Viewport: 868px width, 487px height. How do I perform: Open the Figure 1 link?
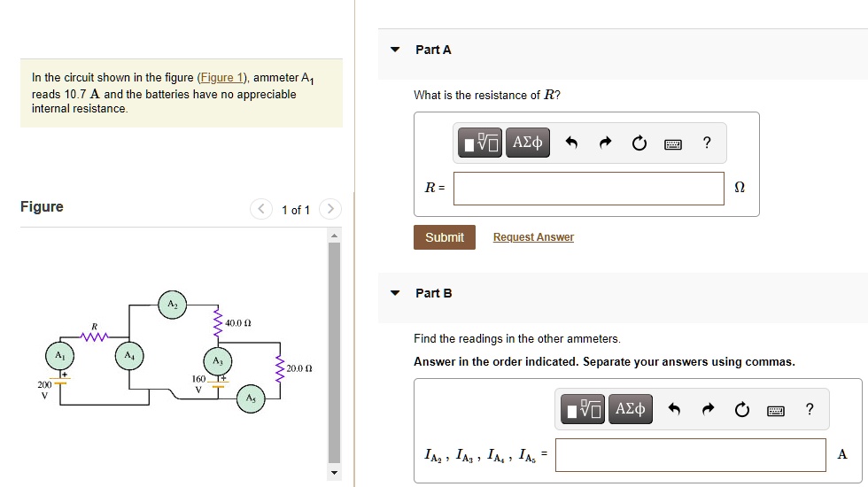[x=224, y=78]
